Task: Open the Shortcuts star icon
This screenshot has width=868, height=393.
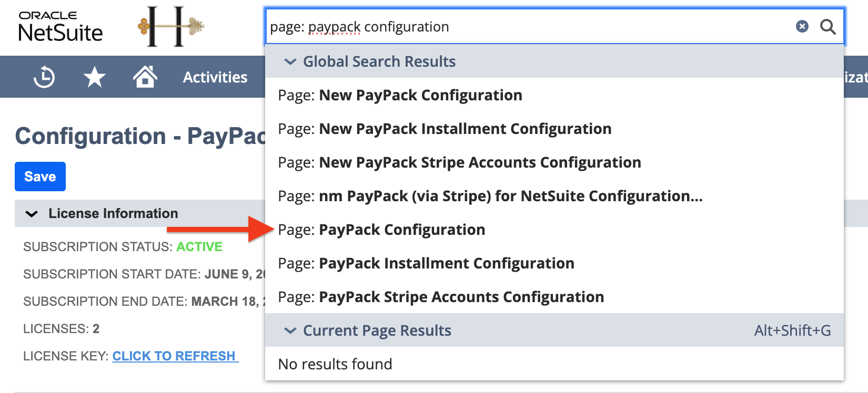Action: click(94, 77)
